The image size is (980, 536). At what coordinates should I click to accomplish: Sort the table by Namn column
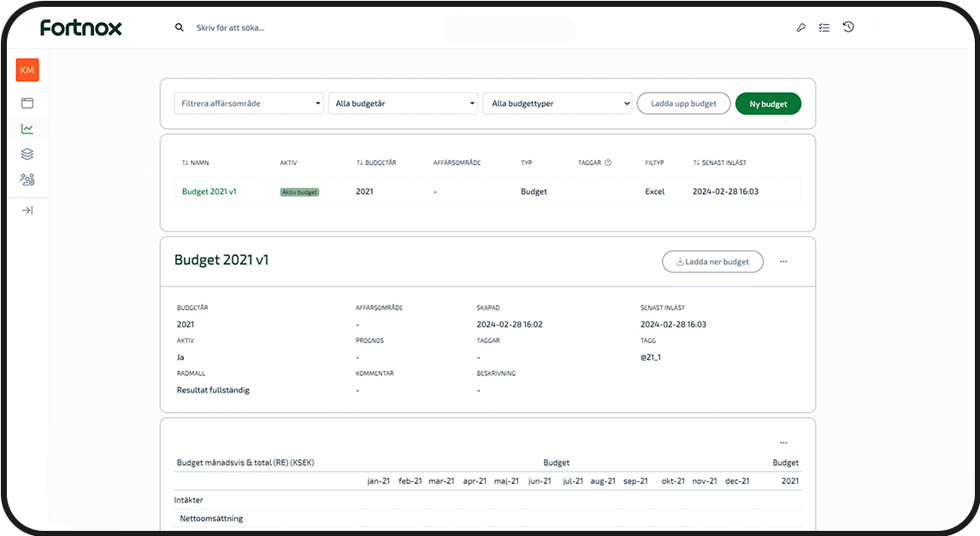[196, 162]
